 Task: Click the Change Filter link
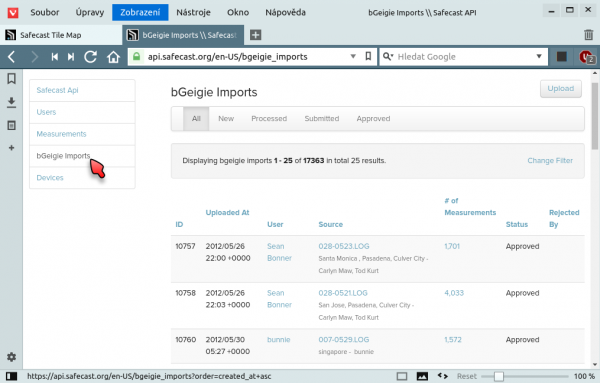(550, 161)
